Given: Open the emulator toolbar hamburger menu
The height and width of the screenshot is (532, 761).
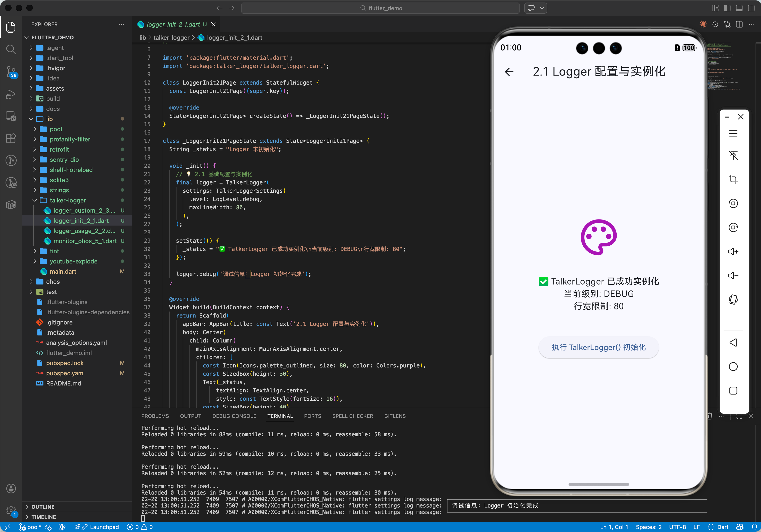Looking at the screenshot, I should point(733,134).
